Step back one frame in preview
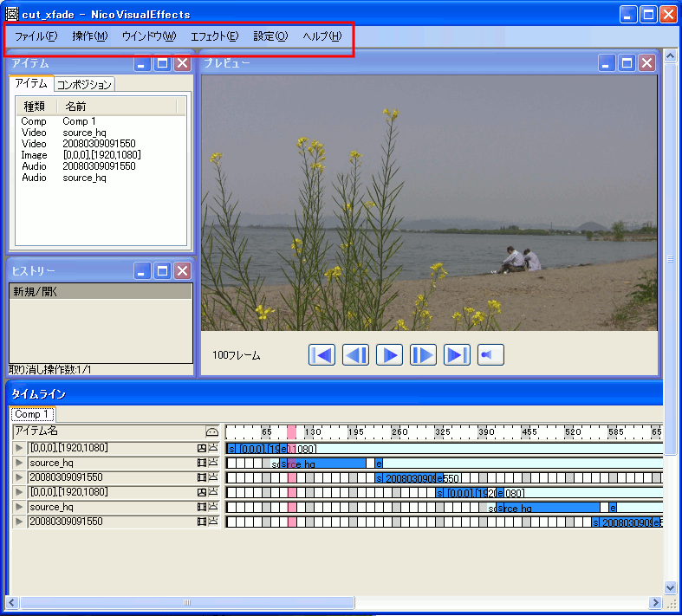Image resolution: width=682 pixels, height=616 pixels. click(x=355, y=354)
